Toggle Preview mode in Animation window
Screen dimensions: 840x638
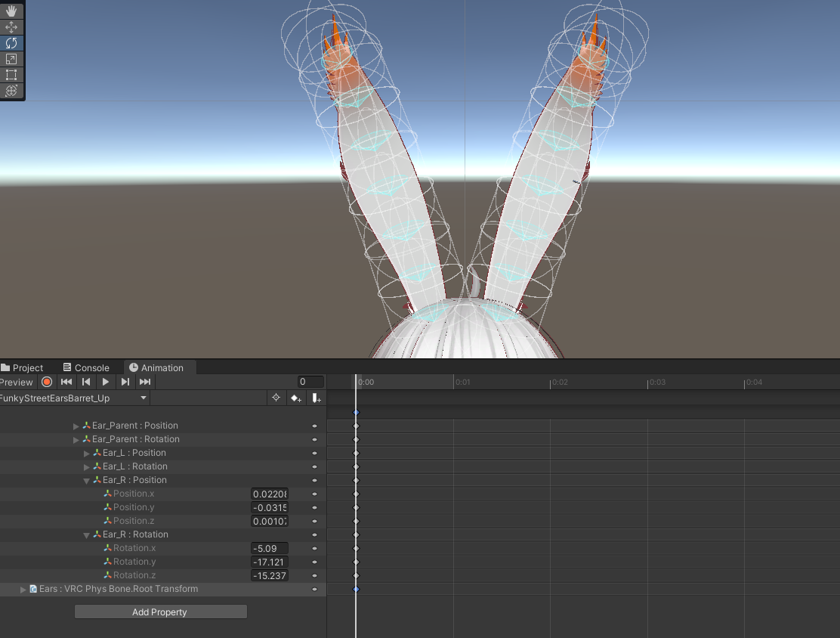(x=17, y=382)
